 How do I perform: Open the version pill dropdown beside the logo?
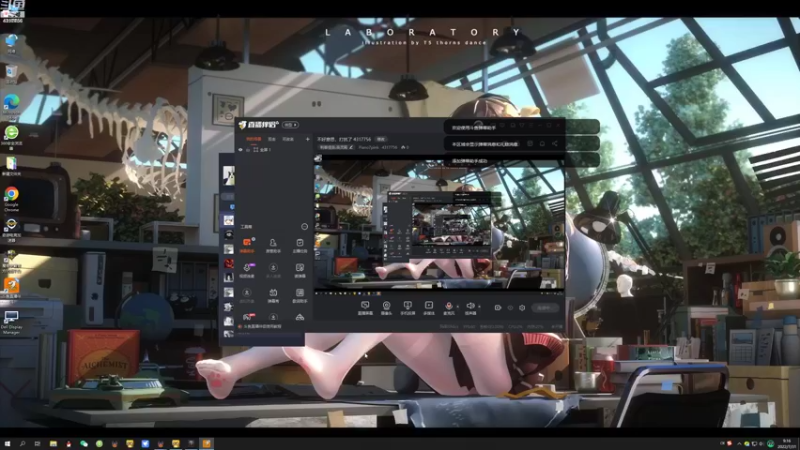pos(290,124)
